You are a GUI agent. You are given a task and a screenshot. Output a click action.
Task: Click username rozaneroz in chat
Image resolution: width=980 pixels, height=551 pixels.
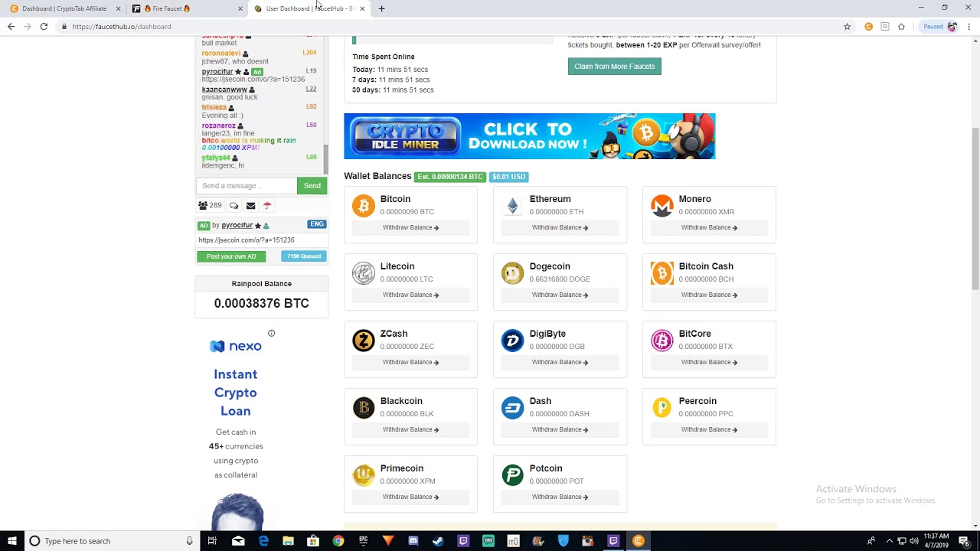[x=219, y=126]
